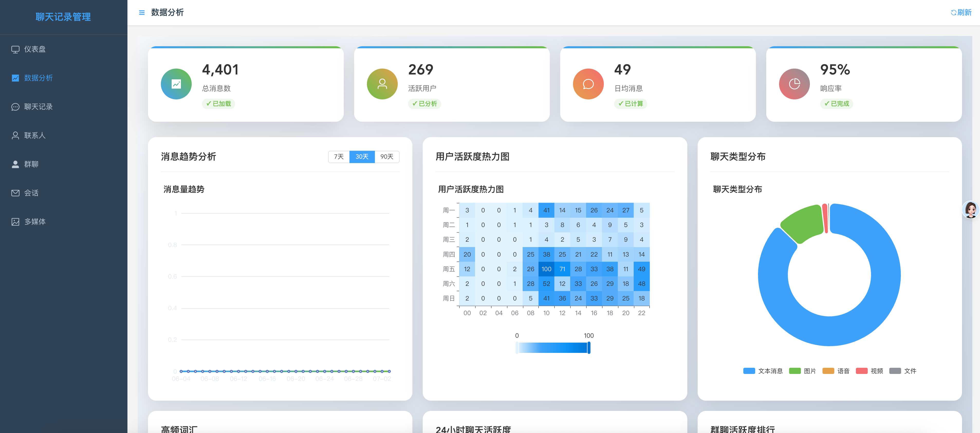The image size is (980, 433).
Task: Switch trend chart to 90天
Action: pos(386,157)
